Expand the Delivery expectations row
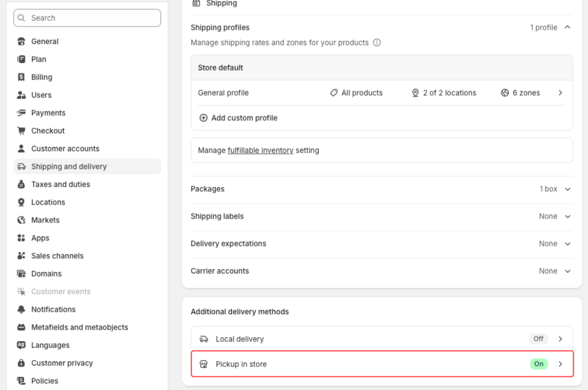 point(567,243)
